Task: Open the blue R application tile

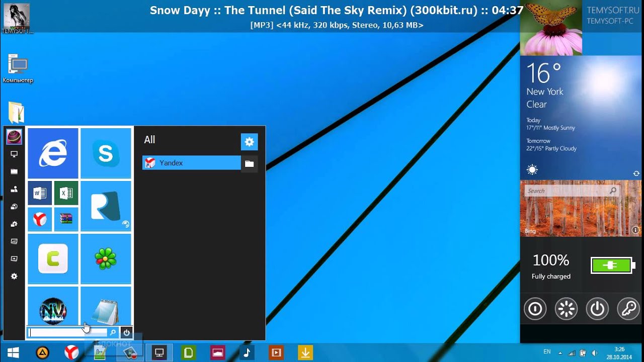Action: [x=106, y=206]
